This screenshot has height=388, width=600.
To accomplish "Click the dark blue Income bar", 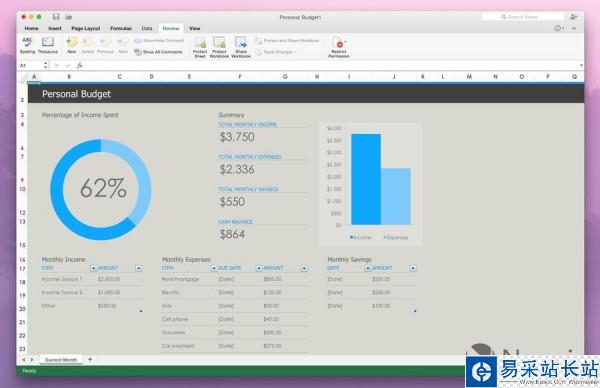I will pos(366,179).
